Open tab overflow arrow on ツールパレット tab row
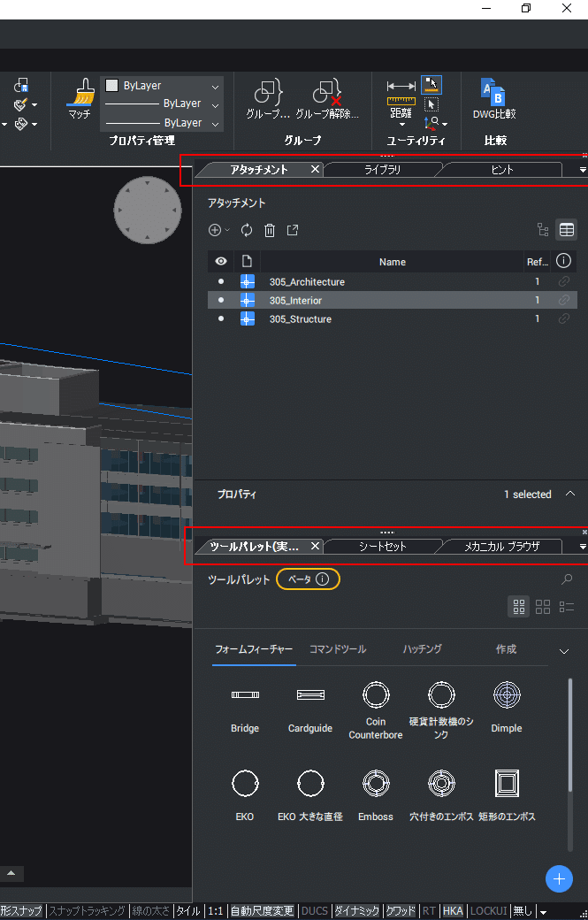This screenshot has height=920, width=588. tap(582, 547)
